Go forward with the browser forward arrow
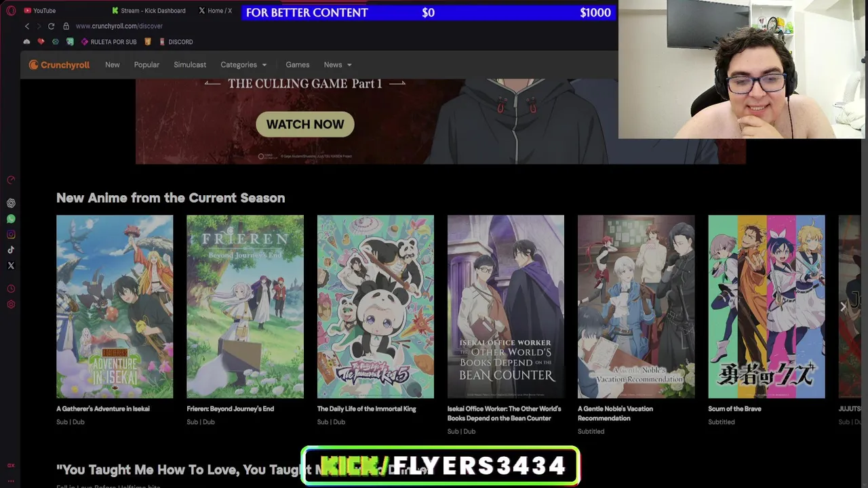 (39, 26)
